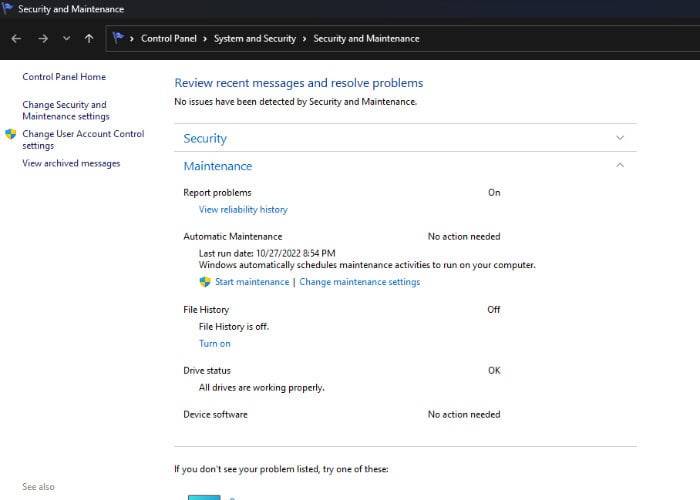700x500 pixels.
Task: Open Control Panel breadcrumb
Action: click(x=169, y=39)
